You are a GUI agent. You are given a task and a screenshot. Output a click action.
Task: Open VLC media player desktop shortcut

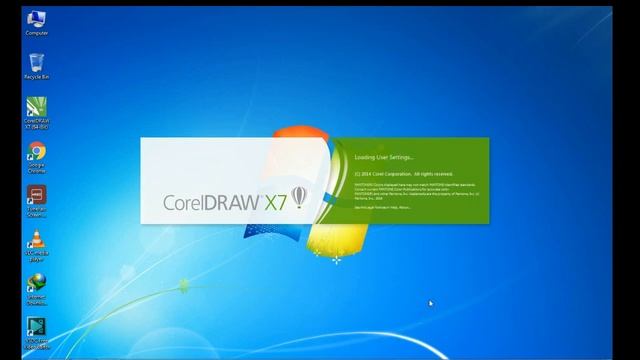(36, 245)
